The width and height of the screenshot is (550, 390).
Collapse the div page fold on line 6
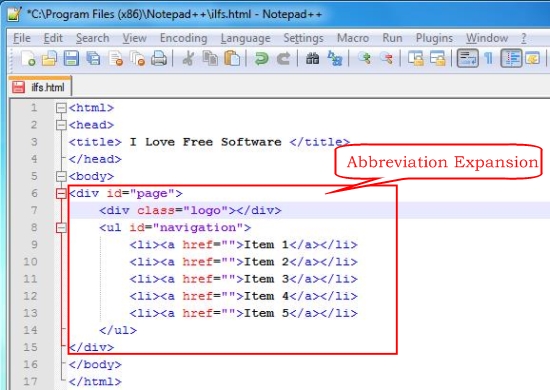[x=61, y=193]
